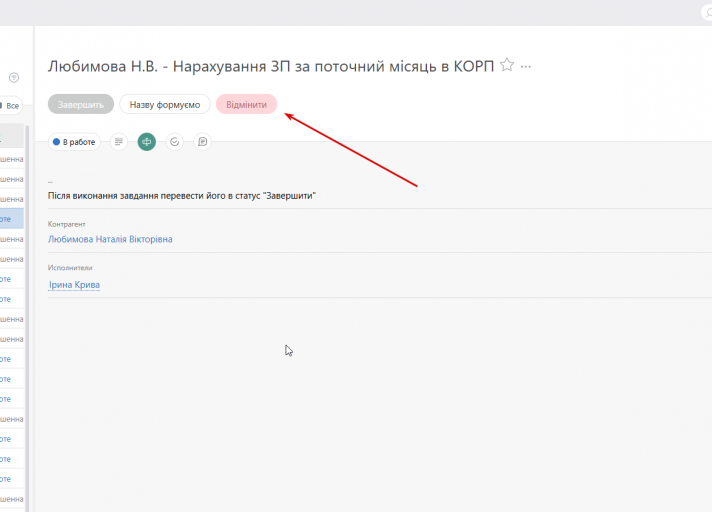
Task: Click the Назву формуємо button
Action: tap(165, 104)
